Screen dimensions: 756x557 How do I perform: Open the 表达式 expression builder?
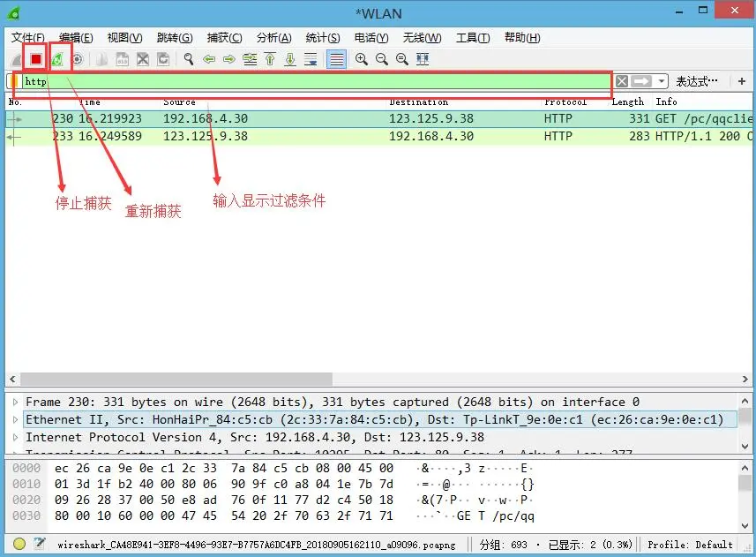696,81
